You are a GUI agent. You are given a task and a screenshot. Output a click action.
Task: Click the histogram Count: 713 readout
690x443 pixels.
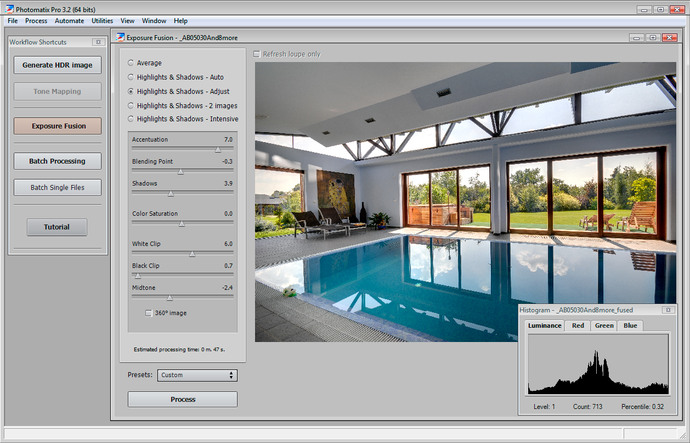pos(587,407)
